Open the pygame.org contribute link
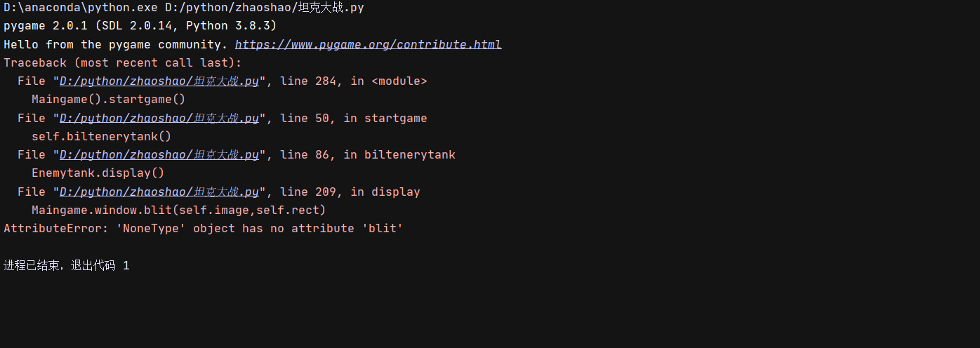 pyautogui.click(x=368, y=44)
